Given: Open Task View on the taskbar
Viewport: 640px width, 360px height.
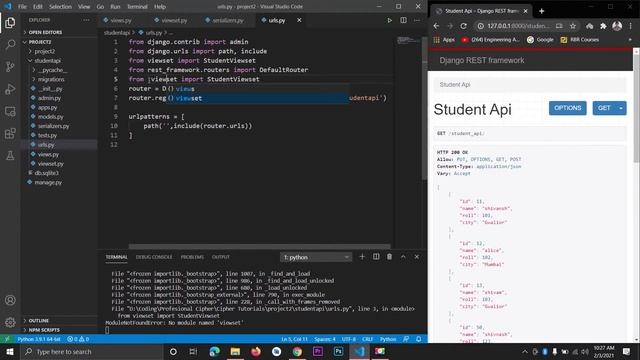Looking at the screenshot, I should tap(193, 351).
